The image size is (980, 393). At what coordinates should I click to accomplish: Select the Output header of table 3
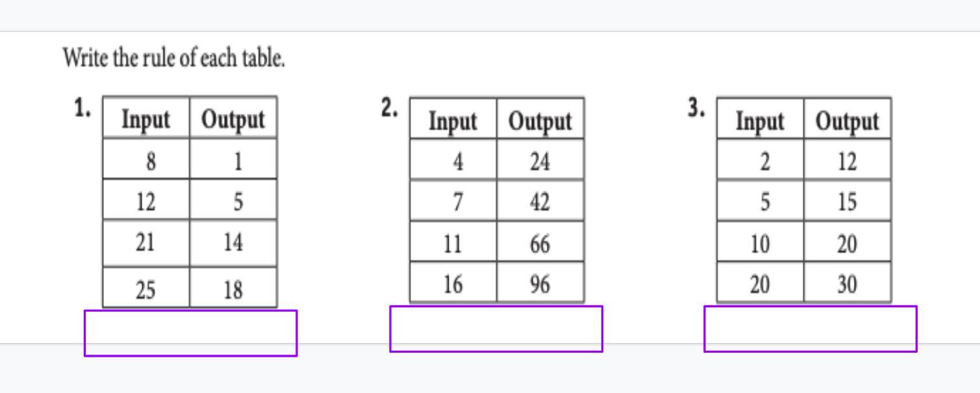click(848, 119)
